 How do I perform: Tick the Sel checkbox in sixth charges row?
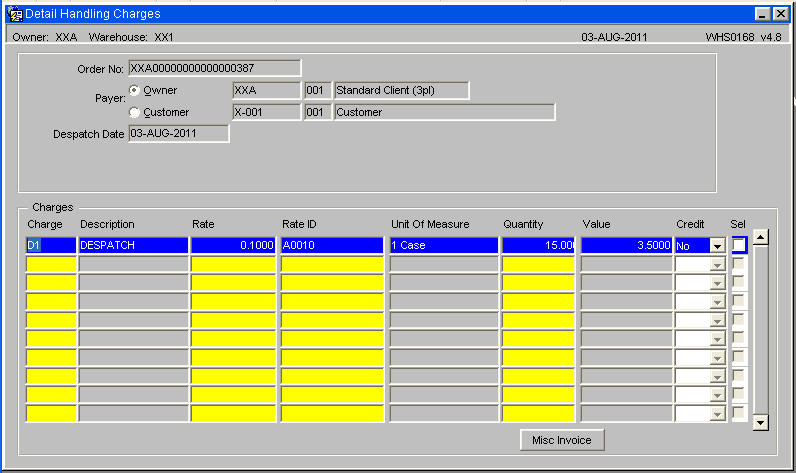coord(739,338)
